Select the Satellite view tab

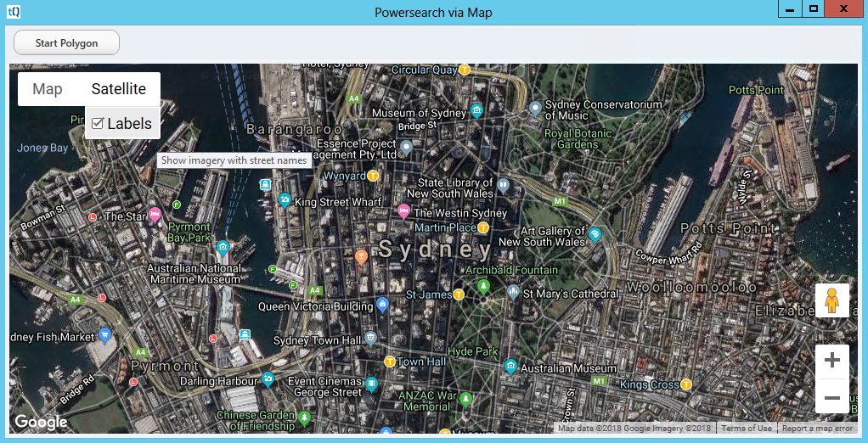point(119,89)
